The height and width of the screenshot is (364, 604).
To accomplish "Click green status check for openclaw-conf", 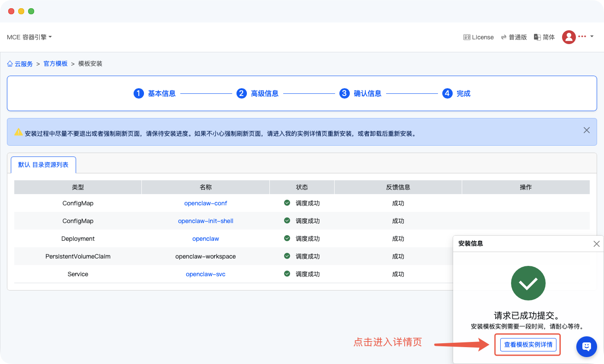I will coord(287,203).
